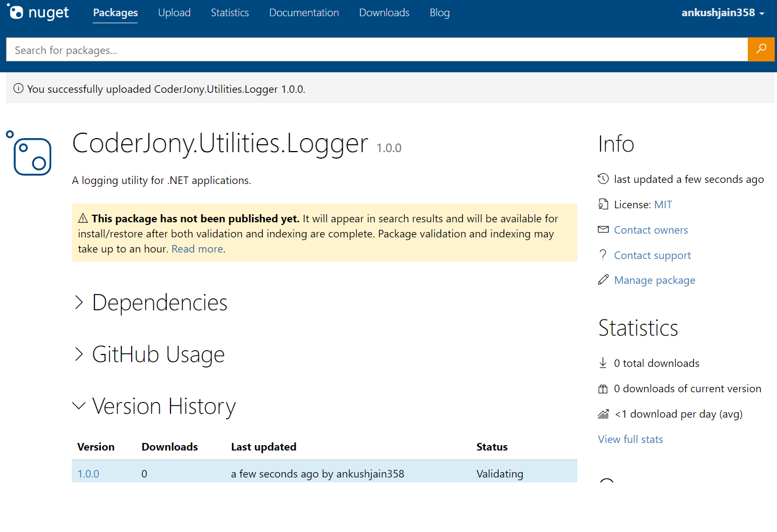
Task: Click the envelope icon for Contact owners
Action: click(x=603, y=229)
